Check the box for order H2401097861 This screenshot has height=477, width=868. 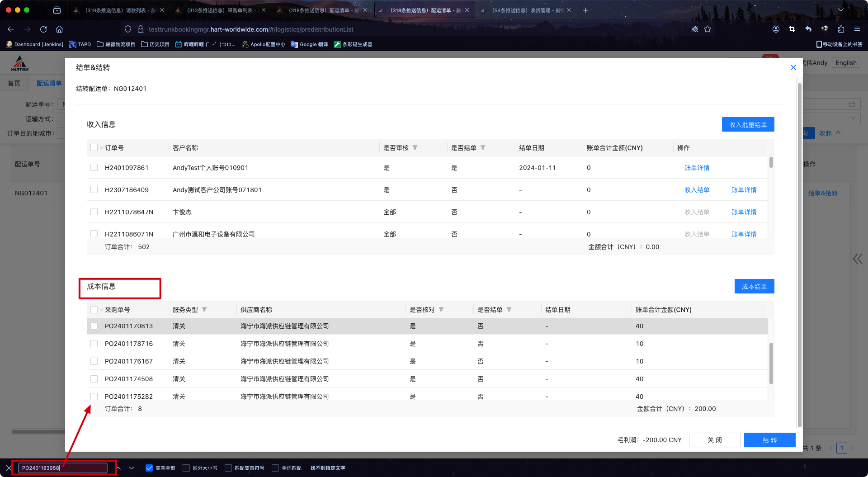coord(94,168)
